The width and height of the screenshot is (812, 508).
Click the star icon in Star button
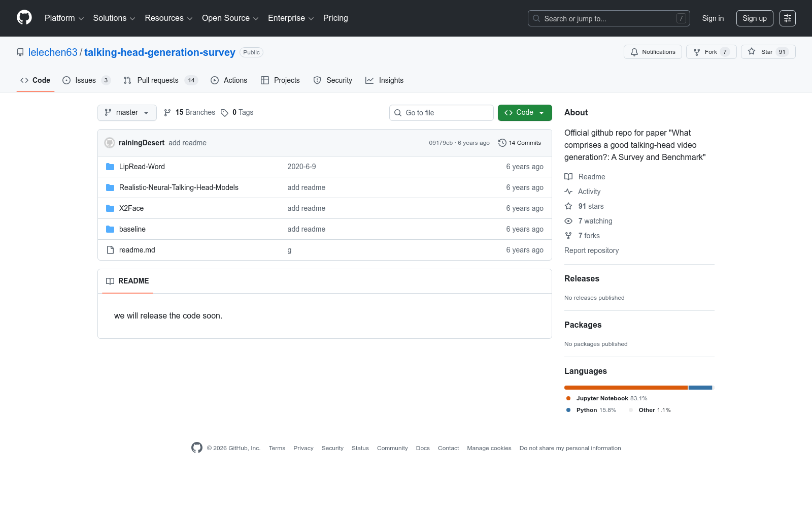point(752,52)
